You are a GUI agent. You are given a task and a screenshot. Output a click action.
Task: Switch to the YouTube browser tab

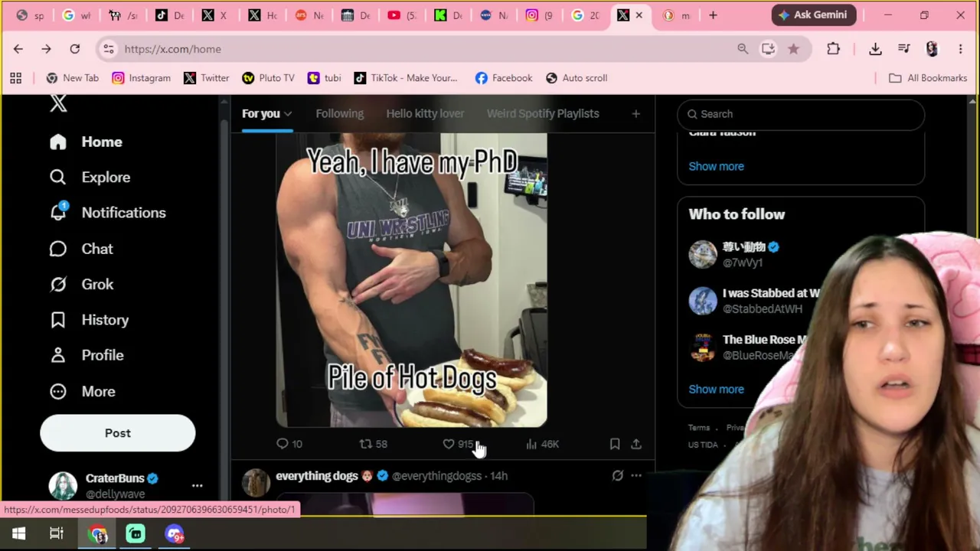403,15
